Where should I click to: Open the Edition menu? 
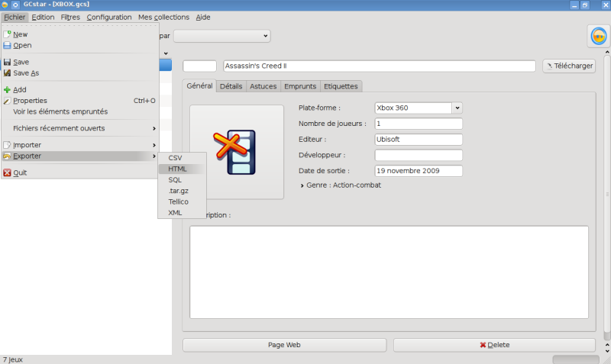pos(43,17)
